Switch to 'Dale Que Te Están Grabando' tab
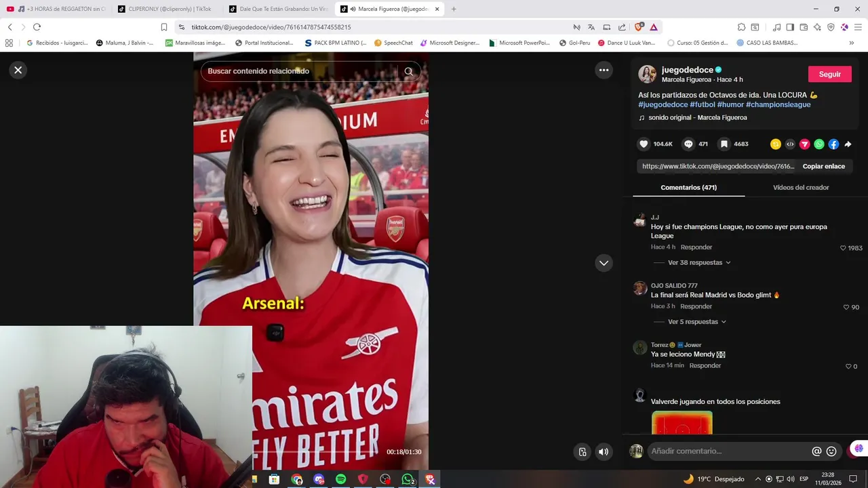868x488 pixels. click(278, 9)
